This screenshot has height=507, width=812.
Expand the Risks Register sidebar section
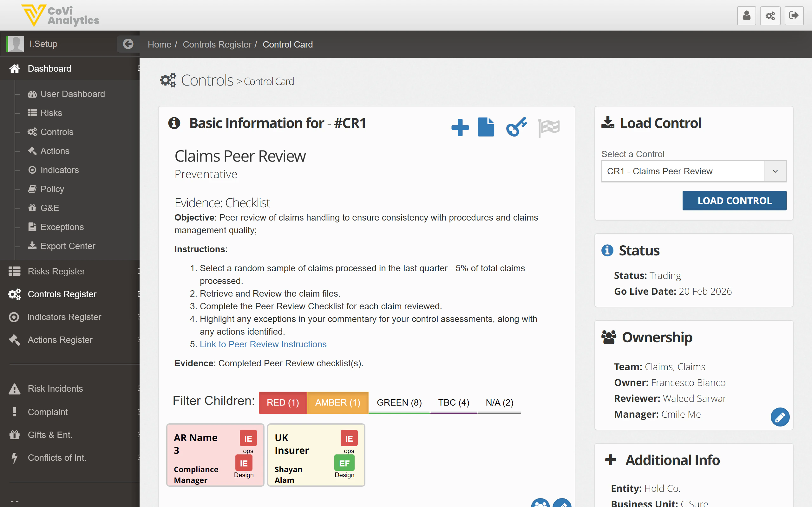(56, 271)
